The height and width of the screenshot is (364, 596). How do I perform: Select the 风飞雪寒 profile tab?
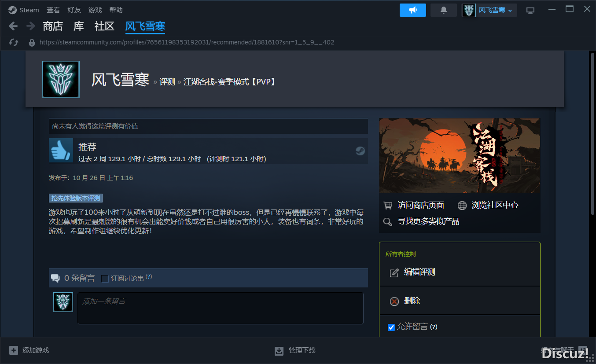pos(145,26)
